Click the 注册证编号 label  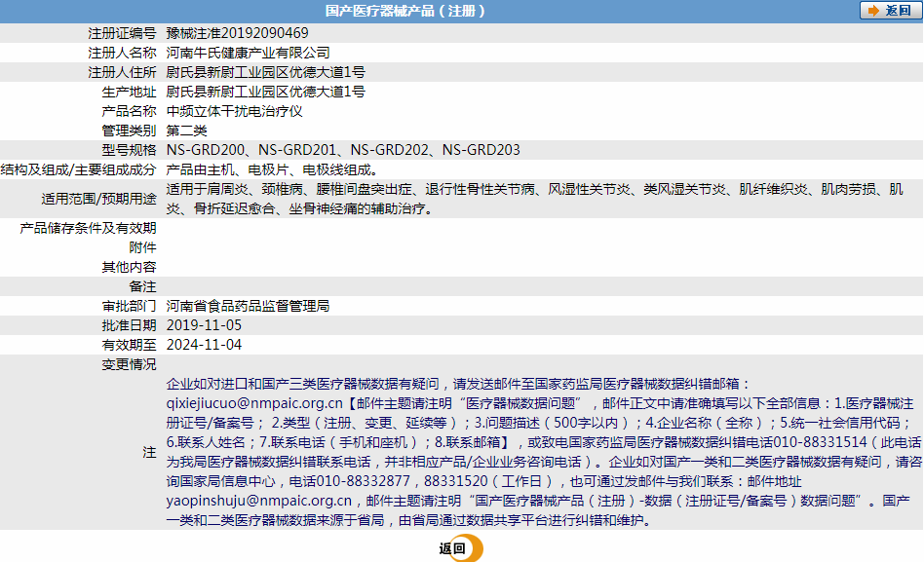point(122,33)
